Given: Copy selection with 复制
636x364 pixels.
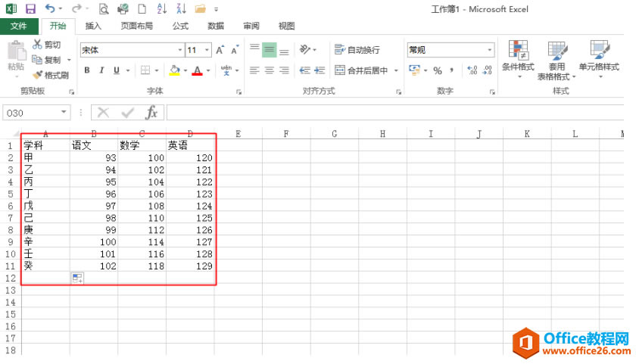Looking at the screenshot, I should pos(47,60).
